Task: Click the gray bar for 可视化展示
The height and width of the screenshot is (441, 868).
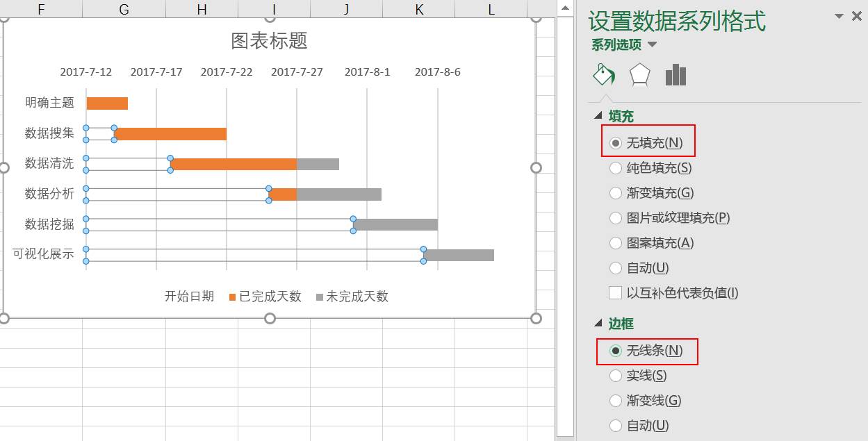Action: [459, 255]
